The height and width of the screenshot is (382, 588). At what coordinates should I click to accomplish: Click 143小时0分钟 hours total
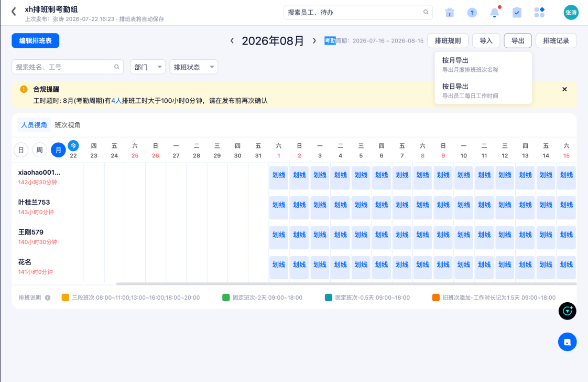(x=36, y=212)
